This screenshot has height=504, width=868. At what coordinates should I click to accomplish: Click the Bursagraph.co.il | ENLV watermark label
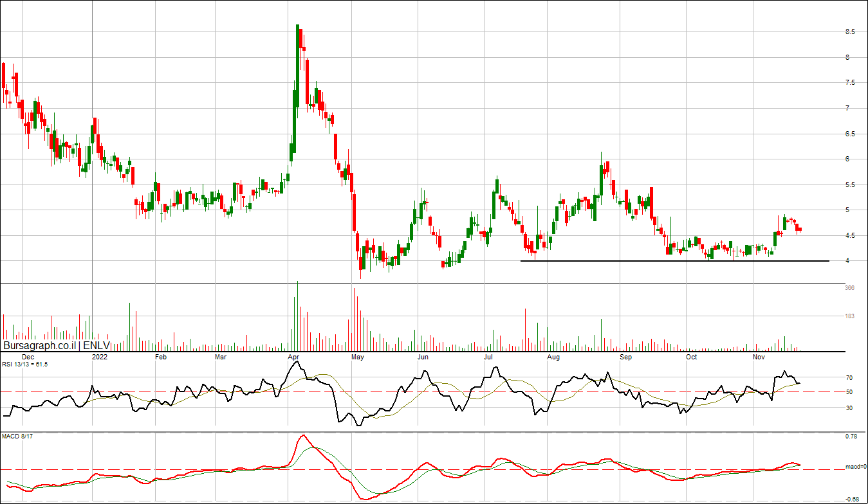pos(57,345)
